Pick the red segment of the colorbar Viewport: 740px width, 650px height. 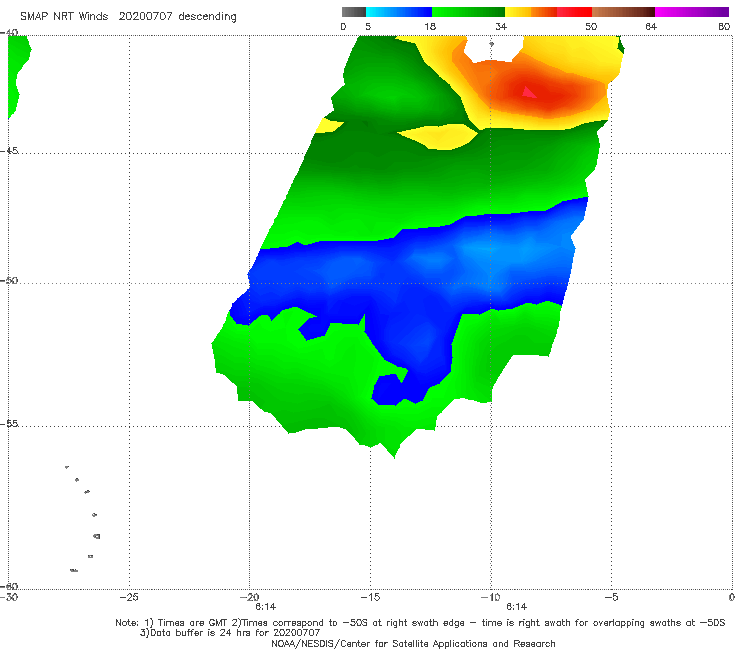click(x=574, y=12)
